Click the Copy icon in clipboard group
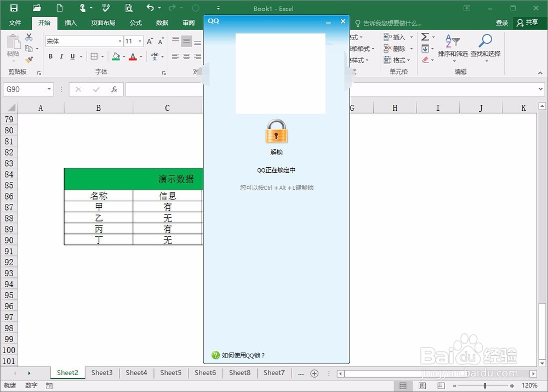548x392 pixels. pyautogui.click(x=28, y=48)
